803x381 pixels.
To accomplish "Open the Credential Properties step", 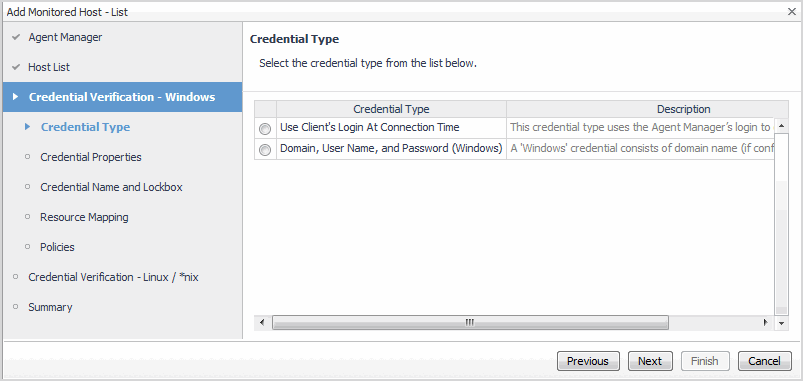I will pyautogui.click(x=91, y=157).
